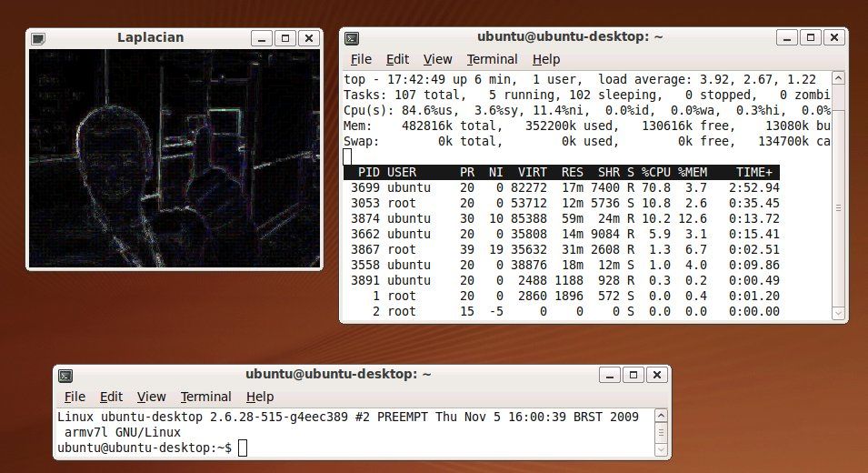Click the Laplacian window title bar text
This screenshot has width=868, height=473.
tap(151, 37)
